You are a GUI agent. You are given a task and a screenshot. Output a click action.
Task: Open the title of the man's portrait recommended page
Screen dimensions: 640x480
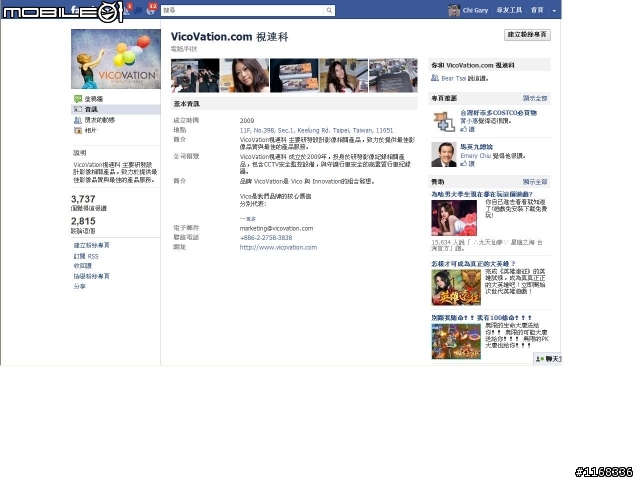[476, 147]
